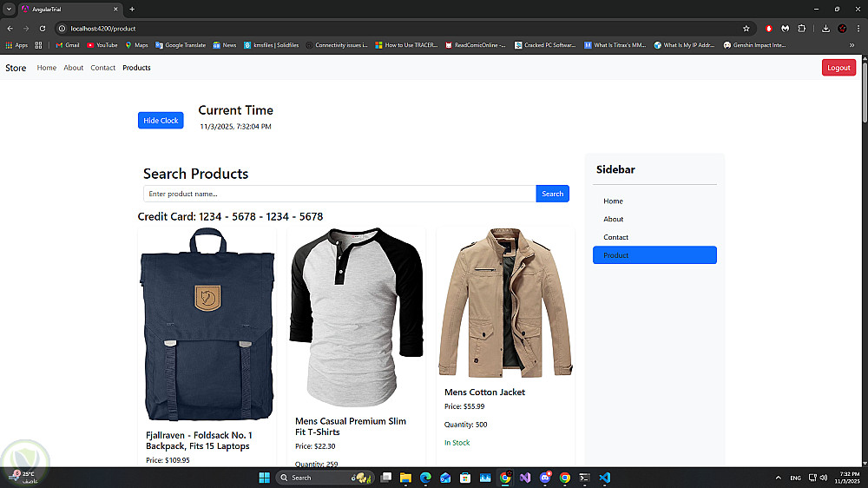Open the Google Translate bookmark
The width and height of the screenshot is (868, 488).
[181, 45]
